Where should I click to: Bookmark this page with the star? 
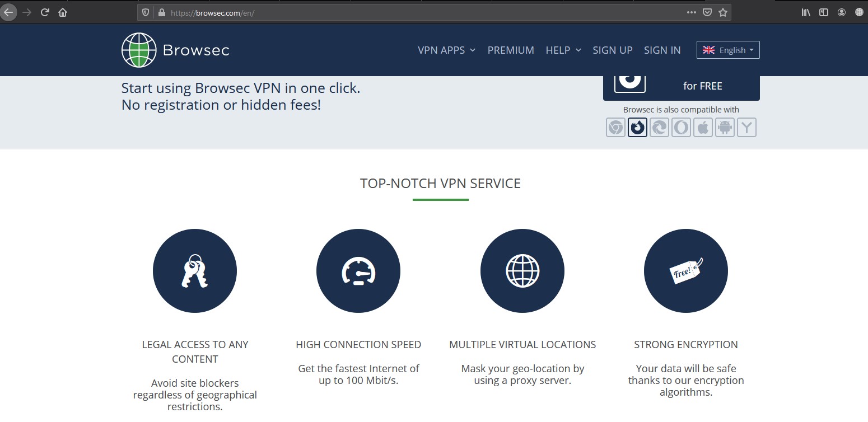(x=723, y=12)
